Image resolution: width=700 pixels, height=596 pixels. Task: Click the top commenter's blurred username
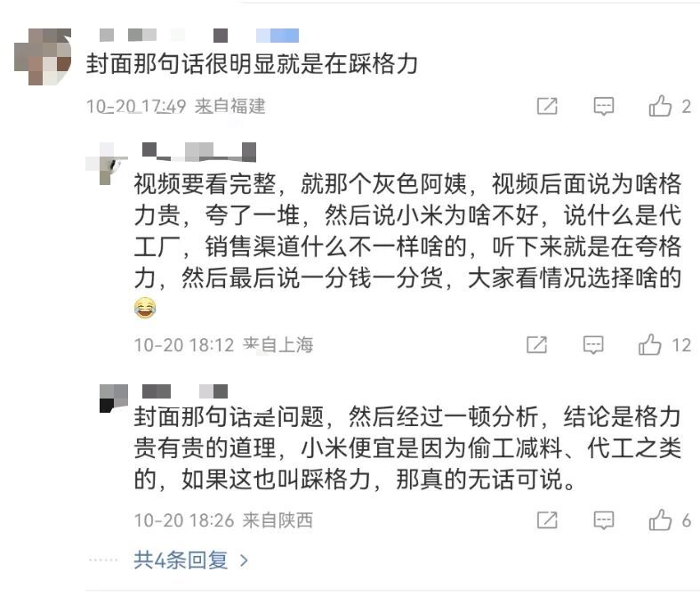point(197,36)
